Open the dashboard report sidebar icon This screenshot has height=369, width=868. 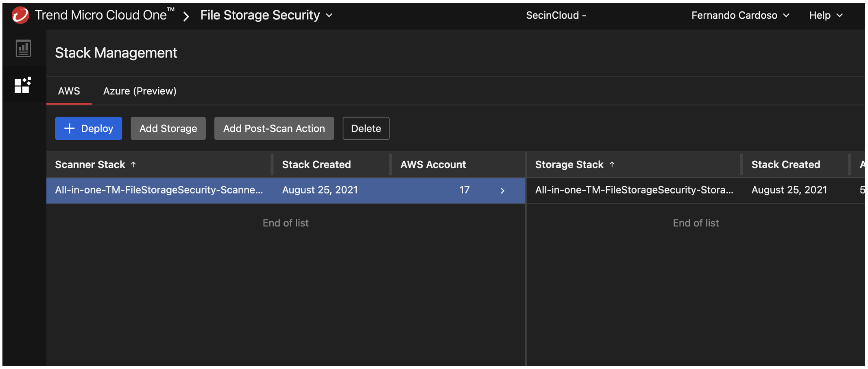point(23,48)
